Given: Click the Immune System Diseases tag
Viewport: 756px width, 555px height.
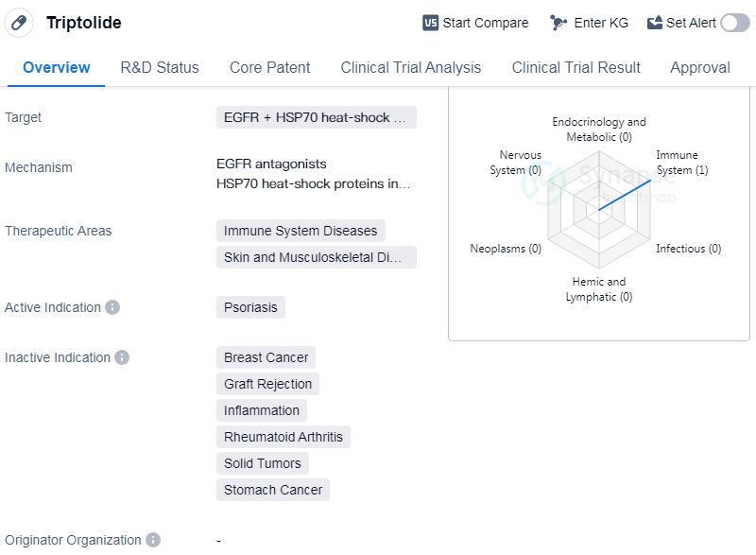Looking at the screenshot, I should pyautogui.click(x=301, y=231).
